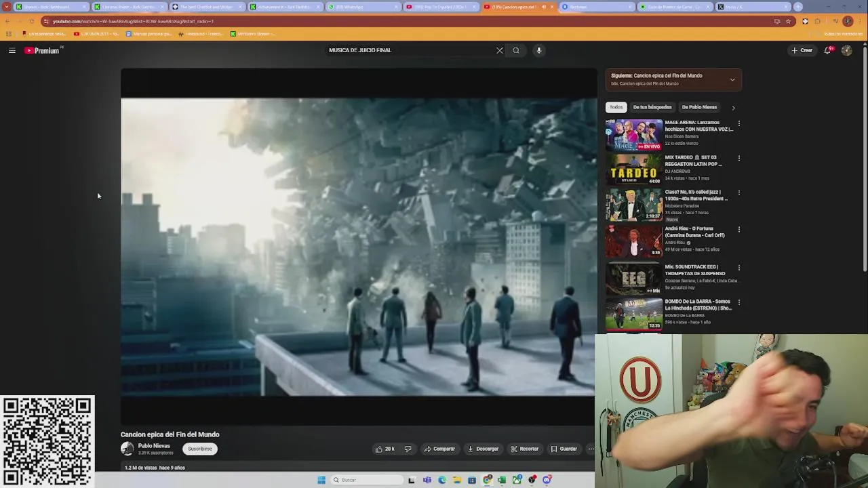868x488 pixels.
Task: Open the Windows Start menu
Action: [321, 480]
